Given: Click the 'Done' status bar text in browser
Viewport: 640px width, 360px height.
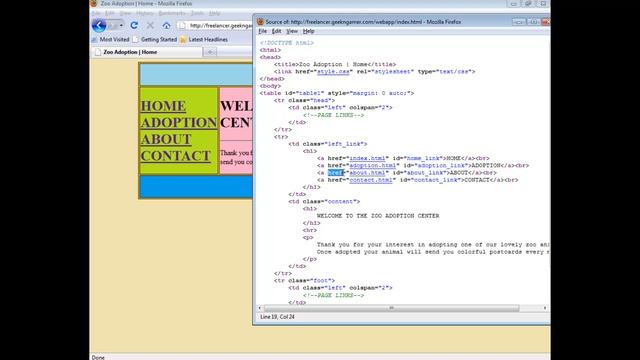Looking at the screenshot, I should 98,357.
